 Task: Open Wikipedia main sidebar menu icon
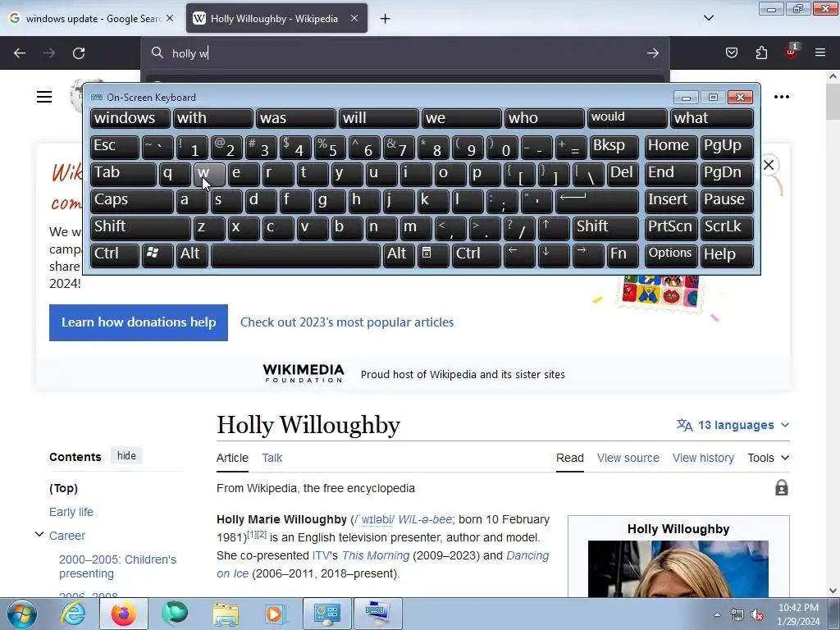point(44,97)
